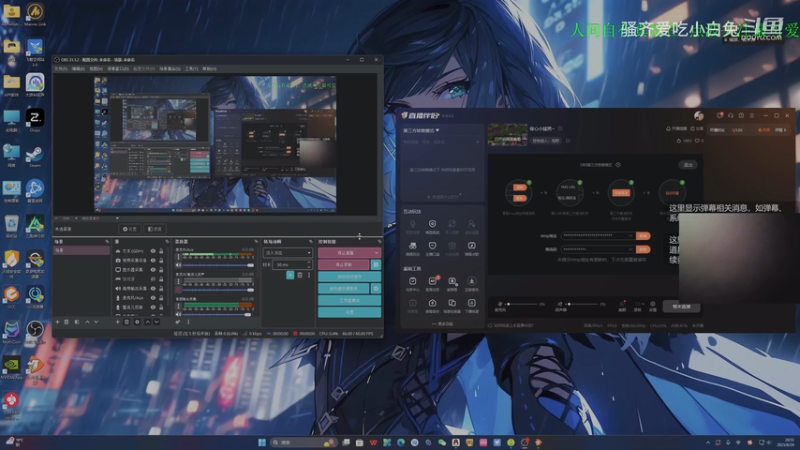Viewport: 800px width, 450px height.
Task: Mute the first mic/Aux mixer channel speaker
Action: click(x=178, y=265)
